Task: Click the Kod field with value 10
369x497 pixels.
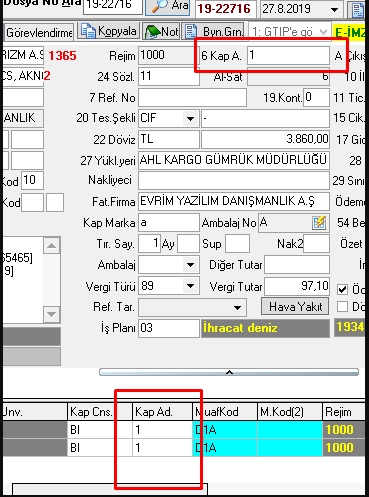Action: [32, 181]
